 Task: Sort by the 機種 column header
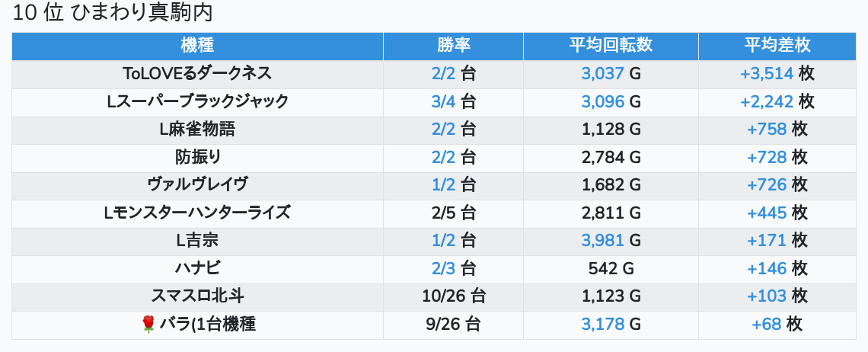[197, 46]
